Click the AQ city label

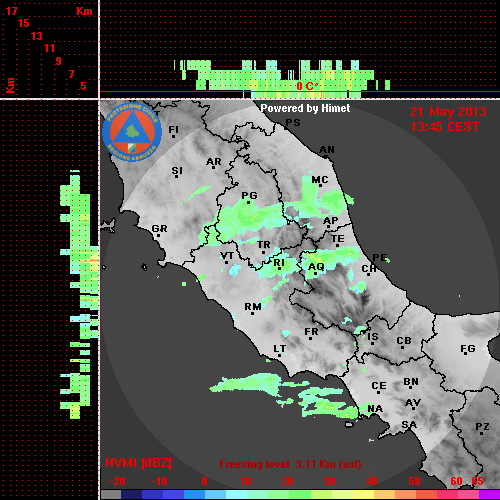point(316,267)
